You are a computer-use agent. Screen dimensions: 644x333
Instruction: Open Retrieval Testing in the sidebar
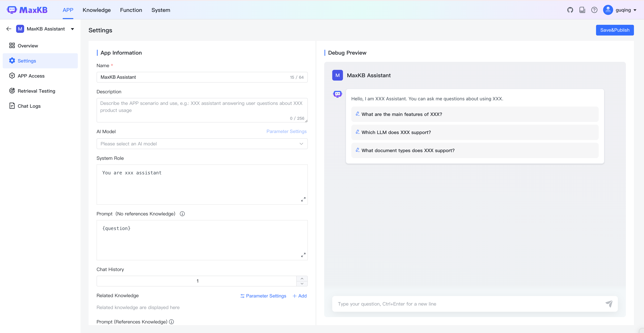click(40, 91)
